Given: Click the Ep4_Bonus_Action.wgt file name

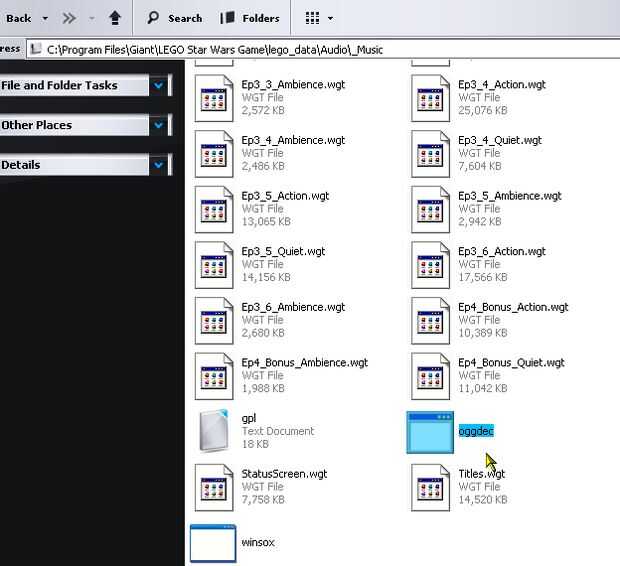Looking at the screenshot, I should [513, 307].
